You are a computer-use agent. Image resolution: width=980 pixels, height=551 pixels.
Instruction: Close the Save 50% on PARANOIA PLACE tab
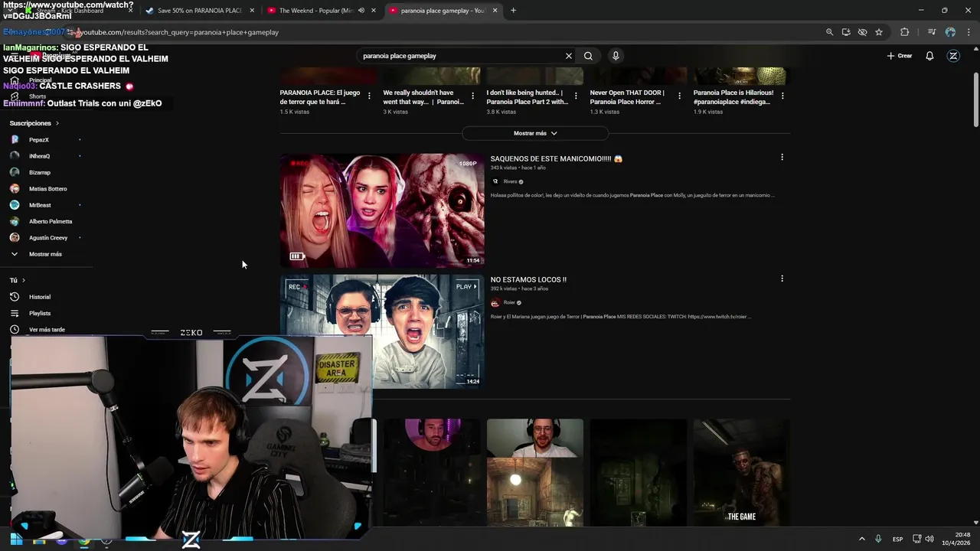pyautogui.click(x=252, y=11)
